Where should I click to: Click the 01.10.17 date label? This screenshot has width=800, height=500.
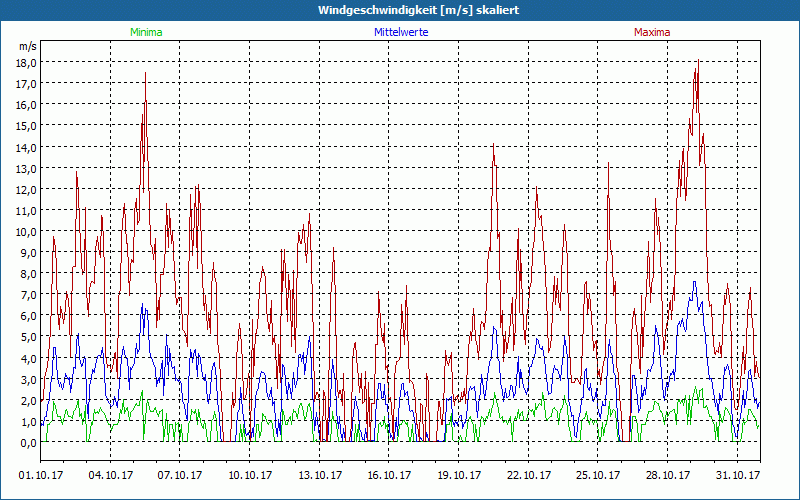click(x=41, y=475)
